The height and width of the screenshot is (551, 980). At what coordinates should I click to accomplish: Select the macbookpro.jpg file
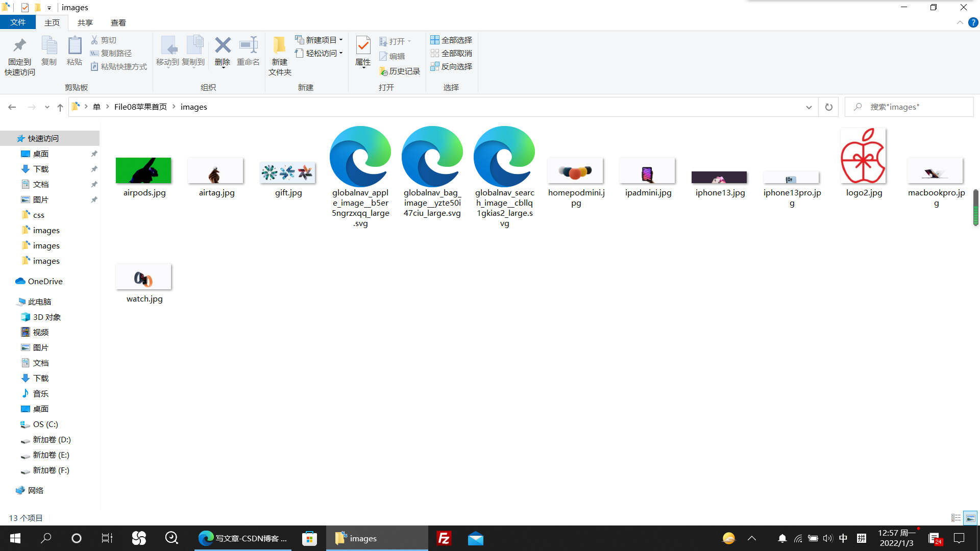(936, 183)
